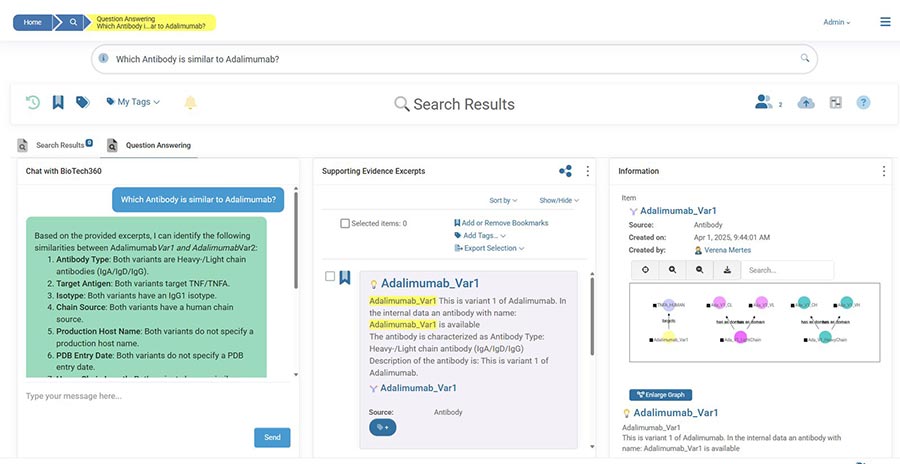Click Add or Remove Bookmarks
Image resolution: width=900 pixels, height=464 pixels.
[501, 223]
